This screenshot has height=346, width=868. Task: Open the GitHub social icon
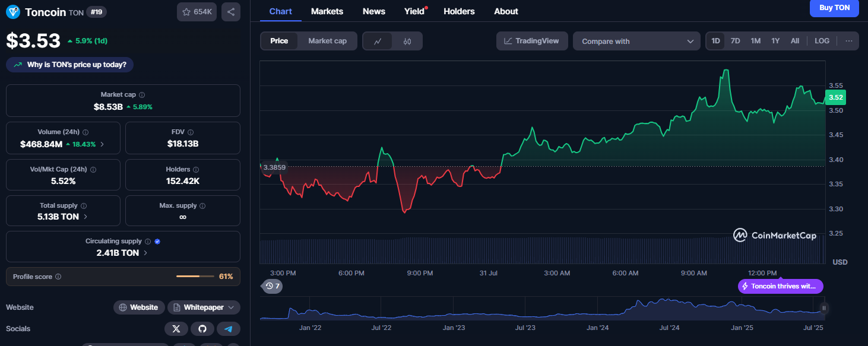pyautogui.click(x=202, y=329)
